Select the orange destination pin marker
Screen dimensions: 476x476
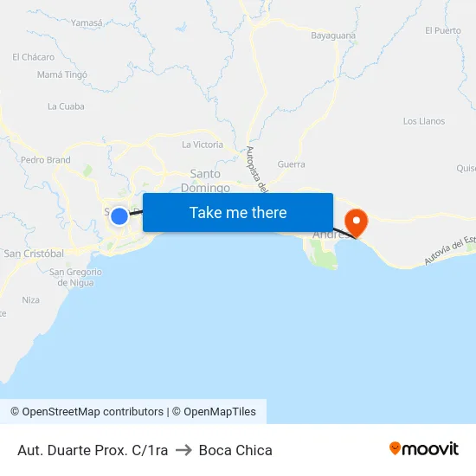(357, 223)
